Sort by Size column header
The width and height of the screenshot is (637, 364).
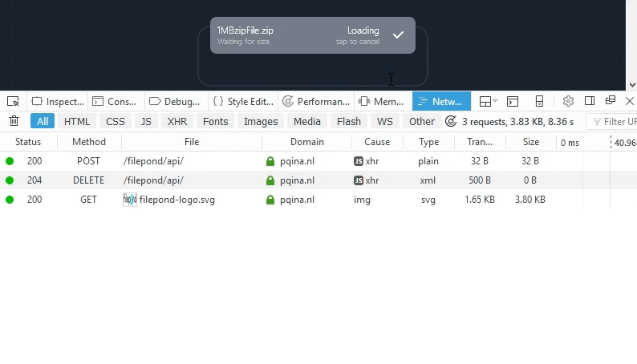531,142
